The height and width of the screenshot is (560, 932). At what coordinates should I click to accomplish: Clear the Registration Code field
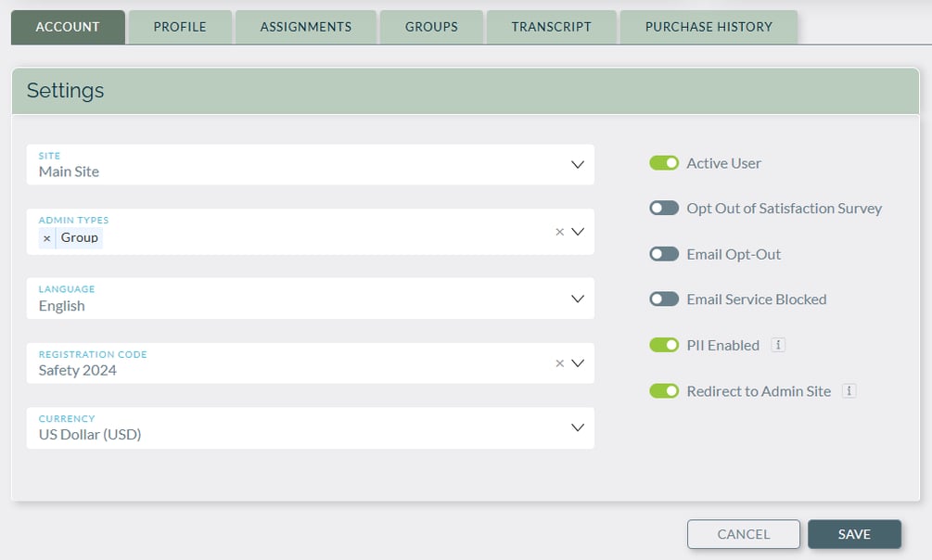coord(560,363)
